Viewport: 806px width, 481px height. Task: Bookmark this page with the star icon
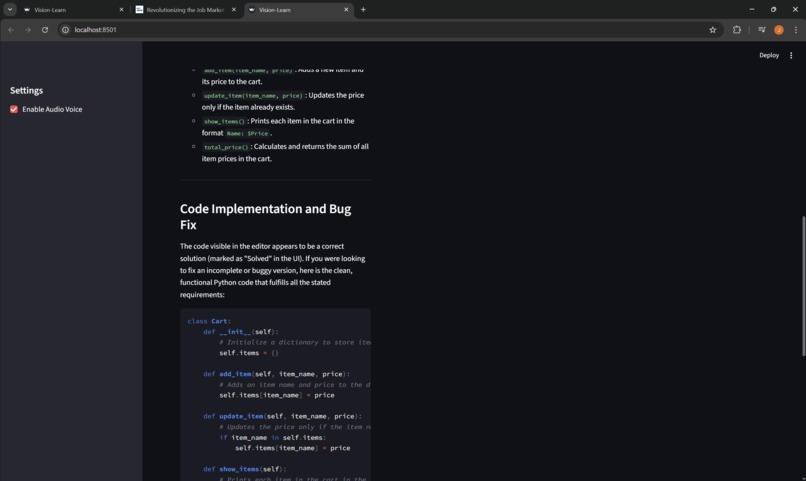[712, 30]
